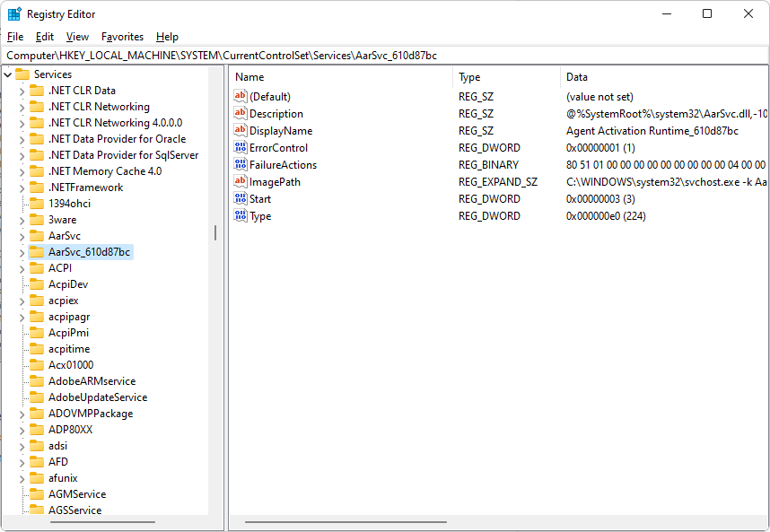Screen dimensions: 770x532
Task: Click folder icon of adsi key
Action: tap(37, 446)
